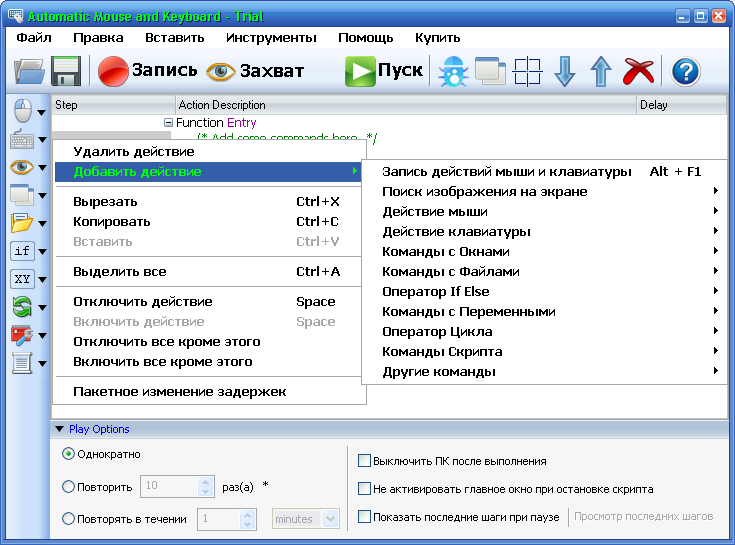Choose Пакетное изменение задержек menu entry
This screenshot has width=735, height=545.
click(208, 391)
